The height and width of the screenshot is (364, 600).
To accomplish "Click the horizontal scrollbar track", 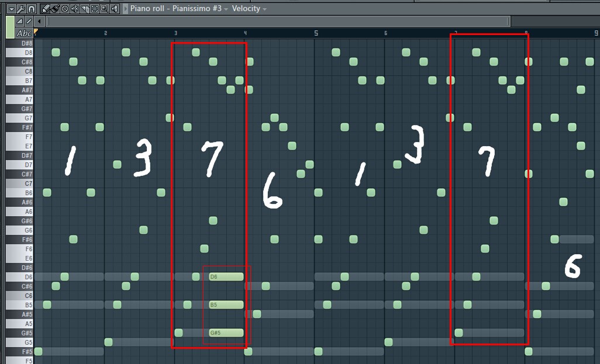I will click(x=278, y=21).
